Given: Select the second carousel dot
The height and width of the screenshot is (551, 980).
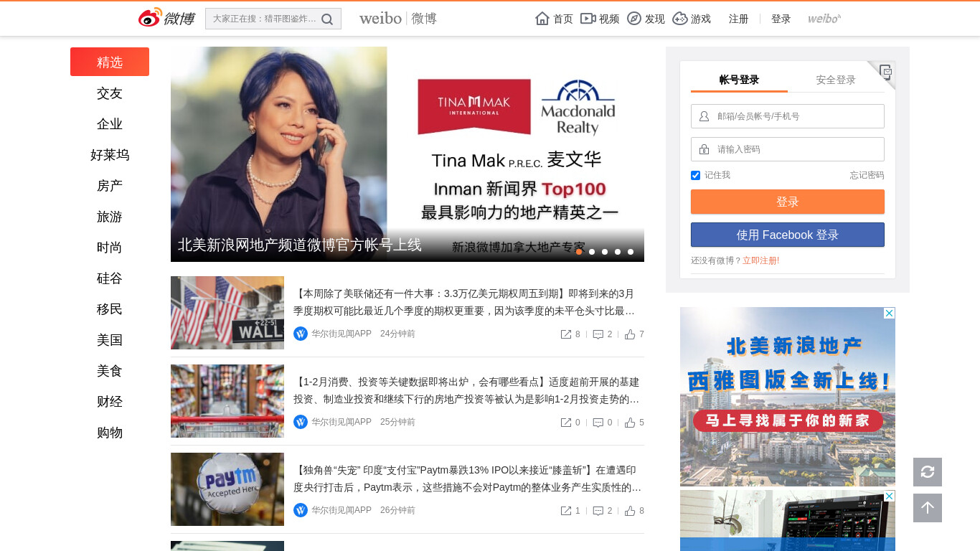Looking at the screenshot, I should point(592,252).
